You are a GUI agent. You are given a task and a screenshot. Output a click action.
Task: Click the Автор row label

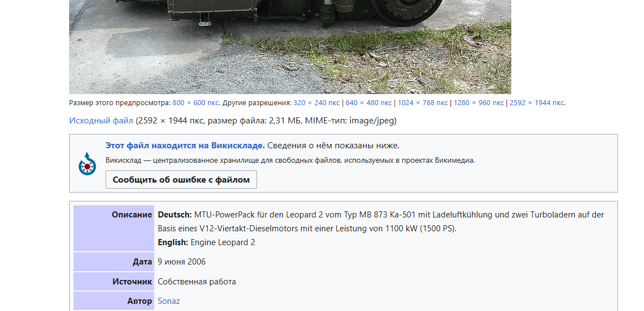(x=114, y=301)
